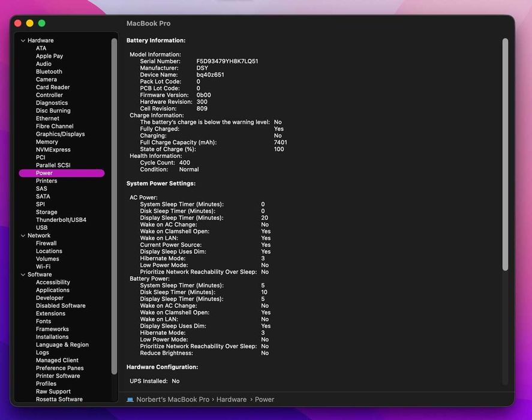Open Raw Support entry

[x=53, y=392]
